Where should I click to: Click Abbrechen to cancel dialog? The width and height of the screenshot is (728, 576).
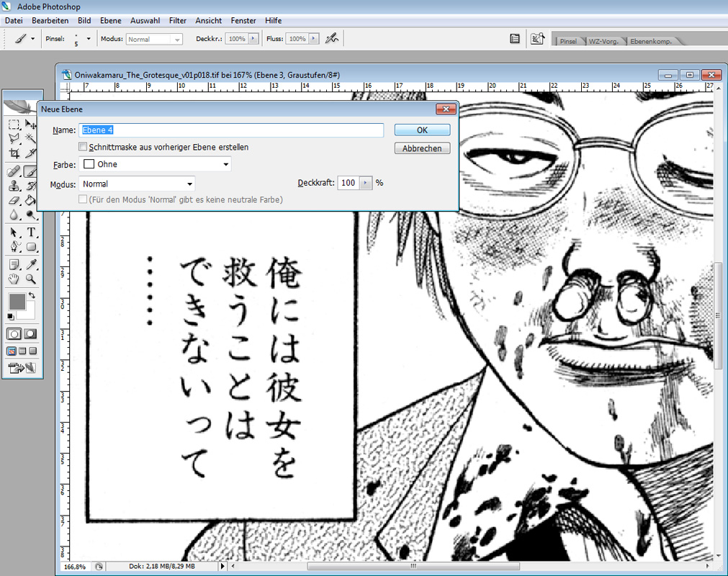[x=422, y=148]
